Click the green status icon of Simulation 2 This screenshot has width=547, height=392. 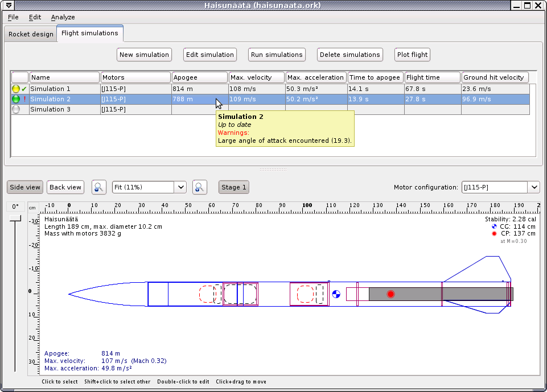tap(16, 99)
